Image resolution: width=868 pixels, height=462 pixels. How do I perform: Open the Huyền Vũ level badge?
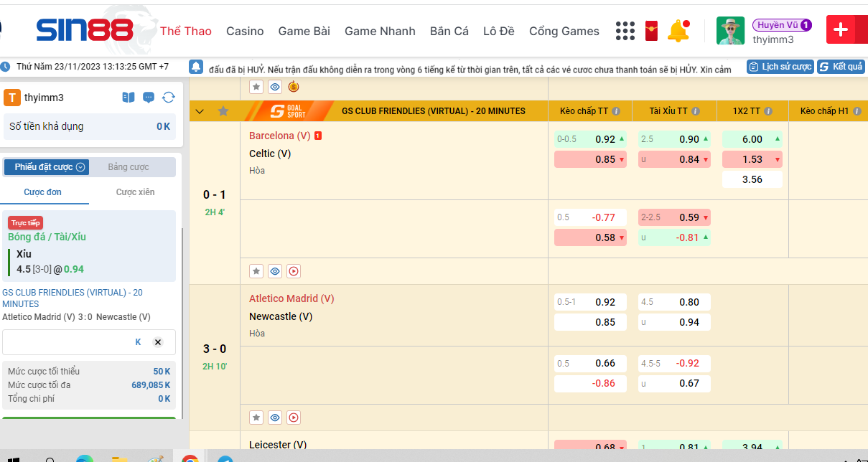coord(782,25)
